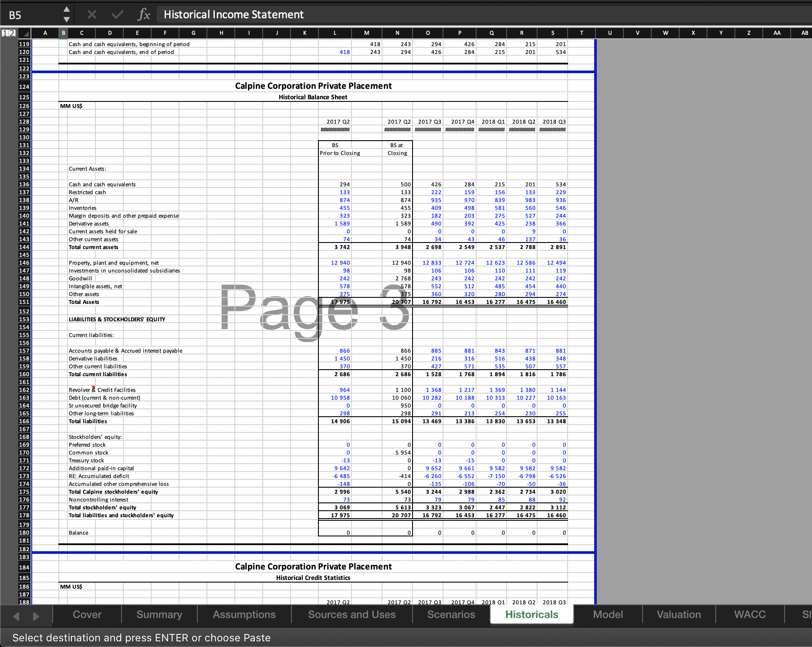
Task: Show later sheet tabs with the right arrow
Action: 36,616
